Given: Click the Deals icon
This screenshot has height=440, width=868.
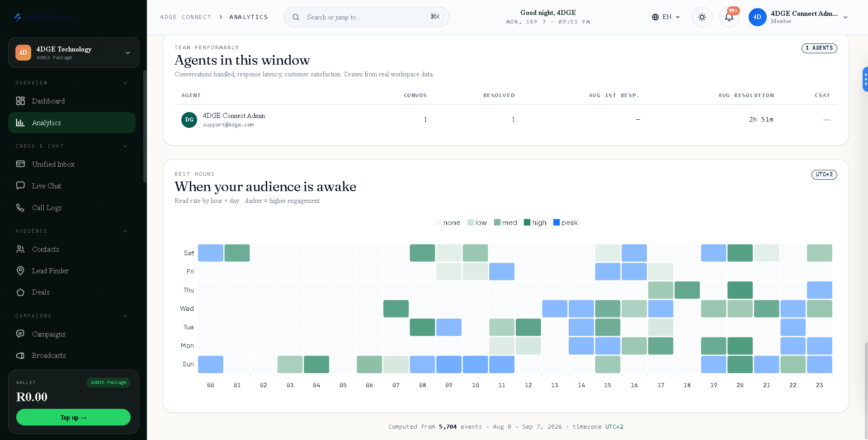Looking at the screenshot, I should [x=20, y=292].
